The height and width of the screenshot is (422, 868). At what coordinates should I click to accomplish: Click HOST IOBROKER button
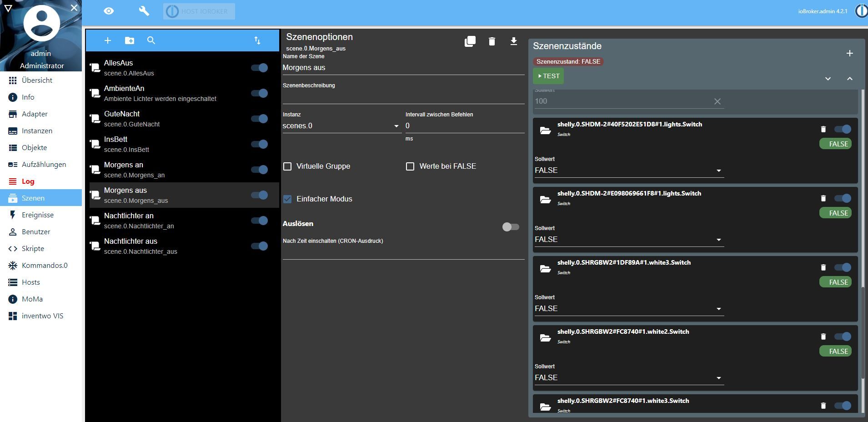click(199, 11)
